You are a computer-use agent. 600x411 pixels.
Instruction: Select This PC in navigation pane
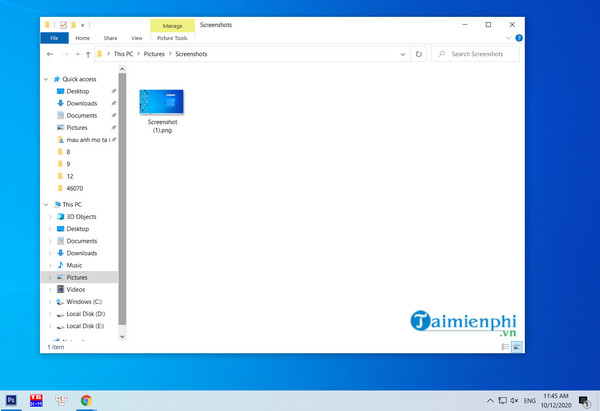[x=72, y=204]
